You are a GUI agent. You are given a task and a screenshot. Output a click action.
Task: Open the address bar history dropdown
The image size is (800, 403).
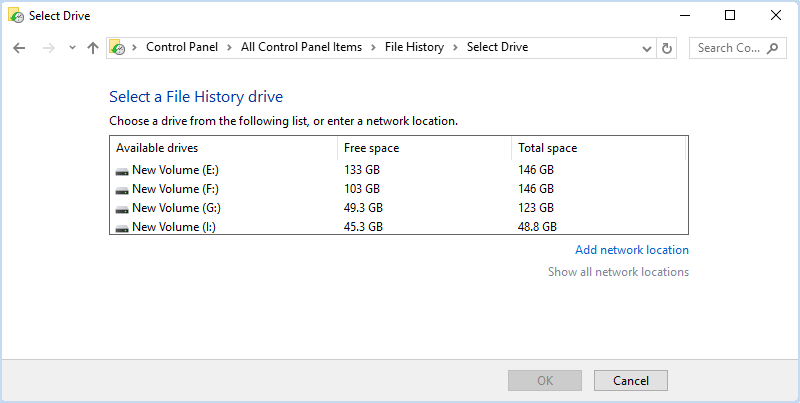646,48
